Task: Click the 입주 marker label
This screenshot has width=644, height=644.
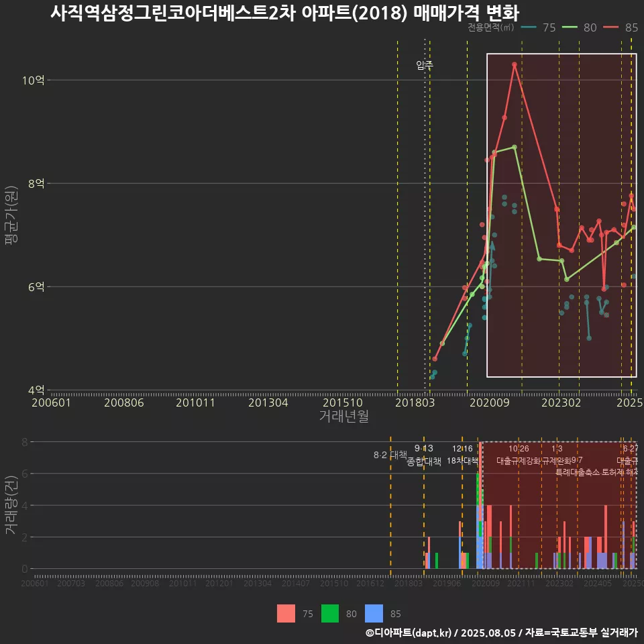Action: tap(424, 65)
